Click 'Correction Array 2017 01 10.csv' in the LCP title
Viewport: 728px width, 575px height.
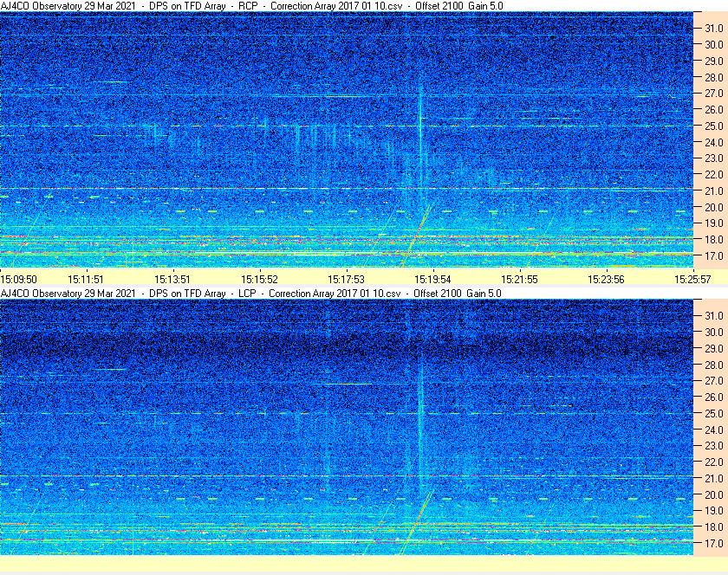[x=335, y=294]
